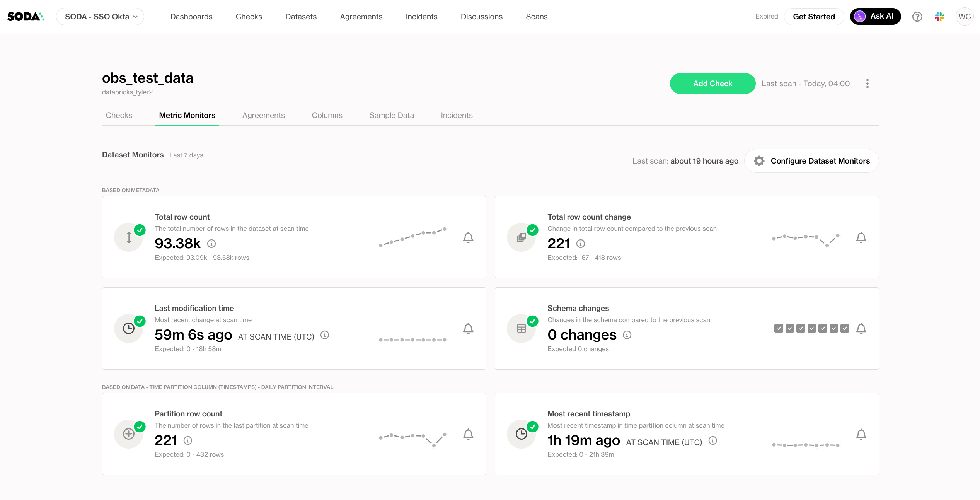Open Datasets in the top navigation
Screen dimensions: 980x500
pyautogui.click(x=301, y=17)
